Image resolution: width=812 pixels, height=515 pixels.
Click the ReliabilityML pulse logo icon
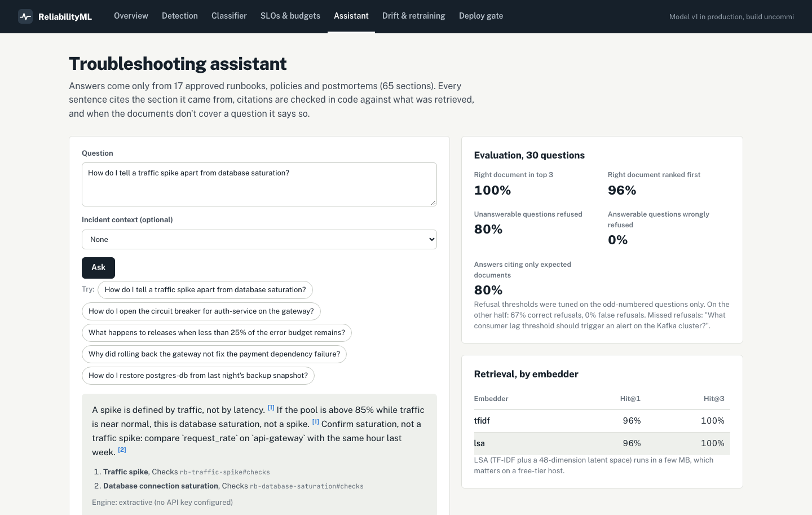point(25,16)
